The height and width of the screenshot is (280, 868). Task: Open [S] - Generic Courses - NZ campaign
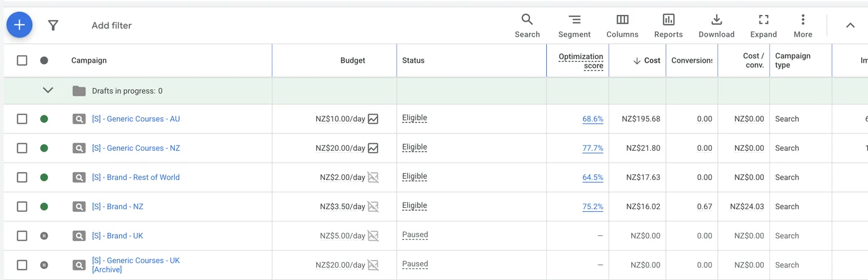pos(136,148)
